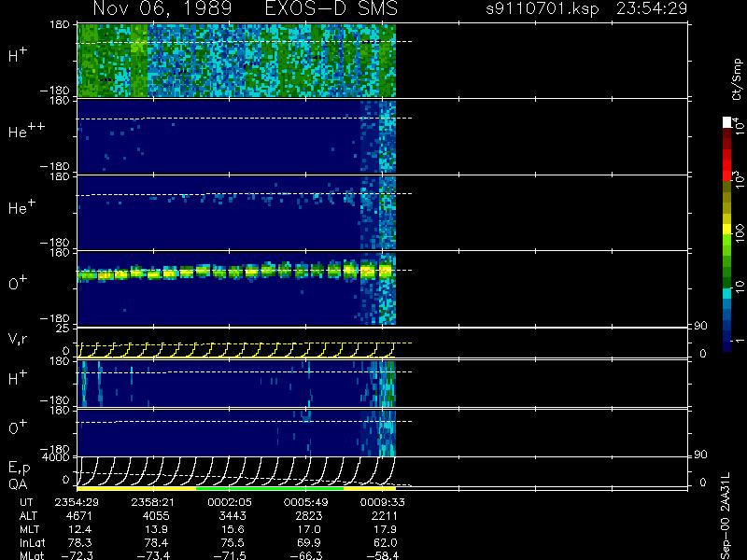Select UT value "2358:21"

(153, 502)
